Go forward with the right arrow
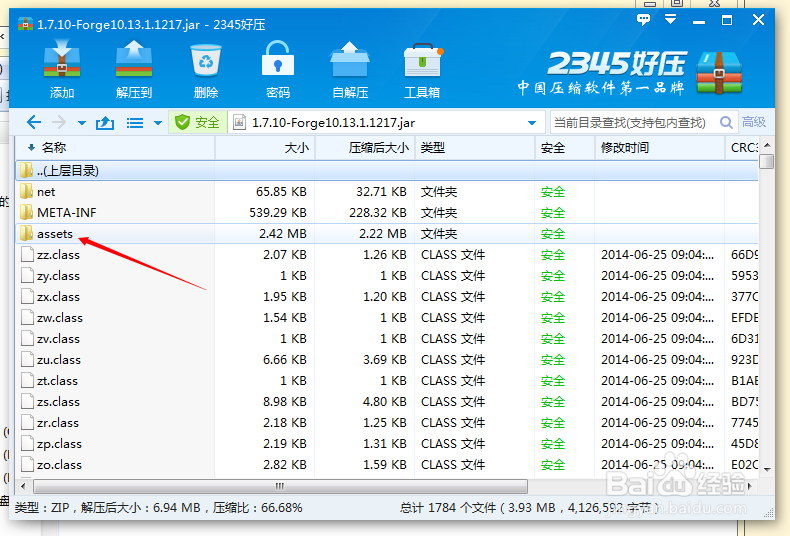 (x=59, y=122)
